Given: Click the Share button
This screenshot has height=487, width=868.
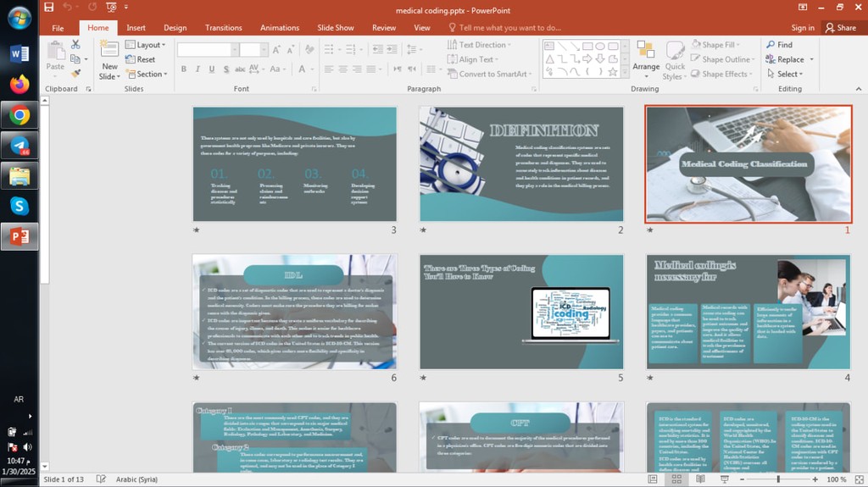Looking at the screenshot, I should pyautogui.click(x=840, y=28).
